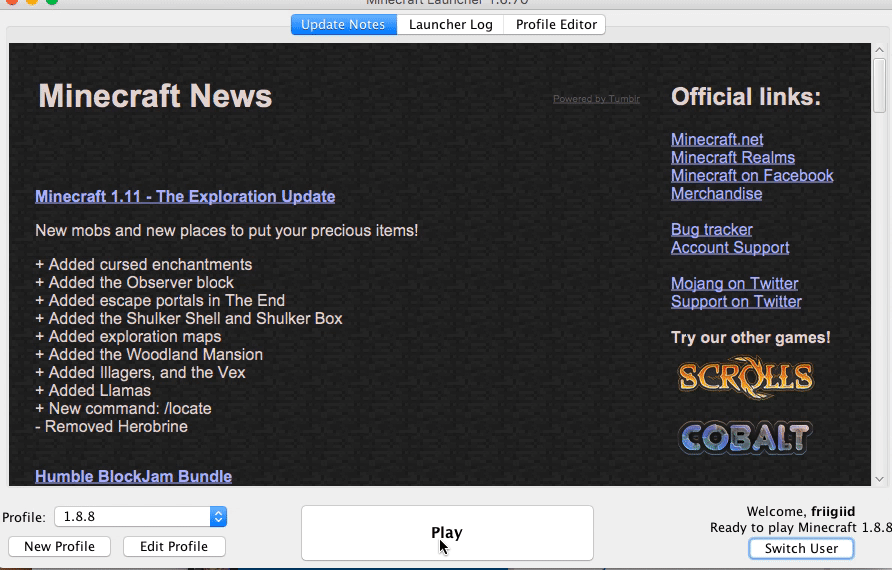Viewport: 892px width, 570px height.
Task: Click the news scrollbar up arrow
Action: tap(879, 50)
